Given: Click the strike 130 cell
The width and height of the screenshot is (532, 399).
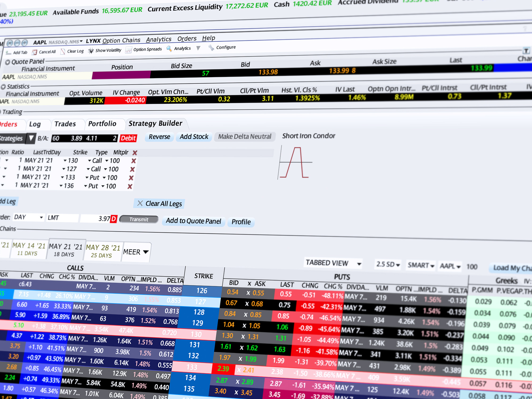Looking at the screenshot, I should (x=196, y=334).
